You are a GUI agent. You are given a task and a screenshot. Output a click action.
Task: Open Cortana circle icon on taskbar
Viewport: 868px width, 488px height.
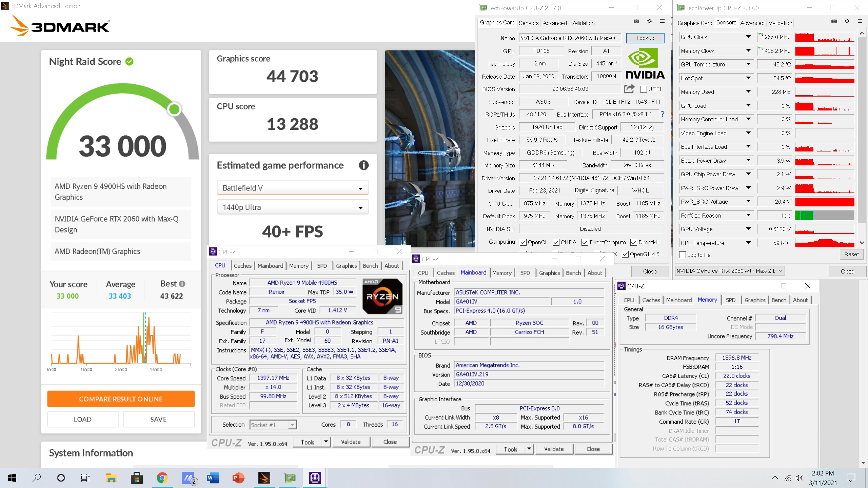[x=61, y=478]
